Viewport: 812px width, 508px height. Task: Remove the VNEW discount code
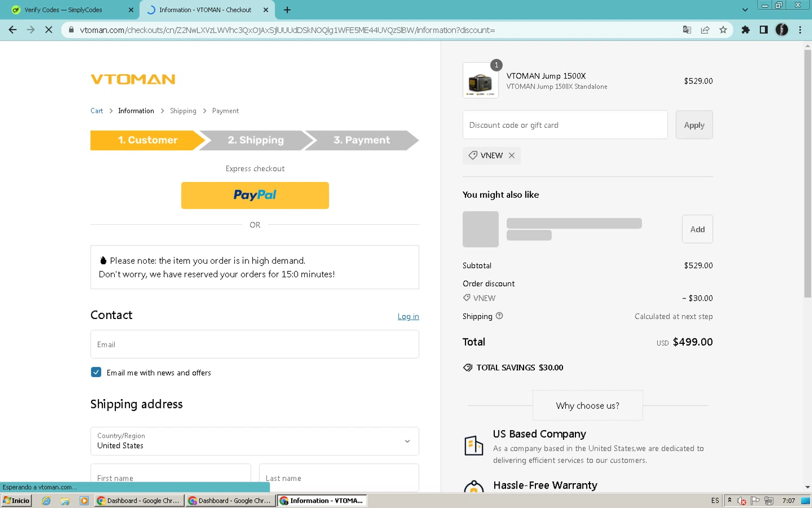click(512, 155)
